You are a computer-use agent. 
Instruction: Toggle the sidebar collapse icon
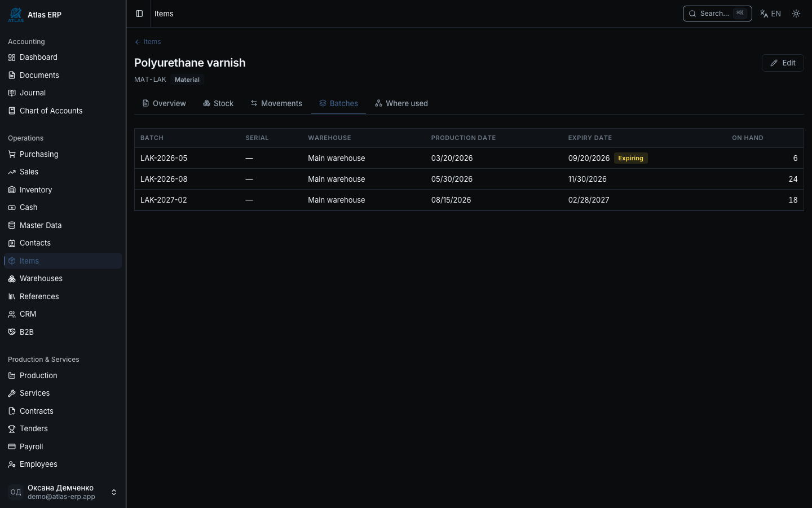coord(139,14)
